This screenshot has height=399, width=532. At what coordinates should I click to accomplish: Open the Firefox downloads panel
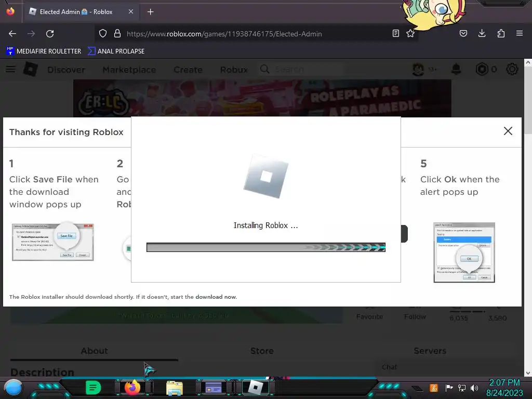point(482,34)
